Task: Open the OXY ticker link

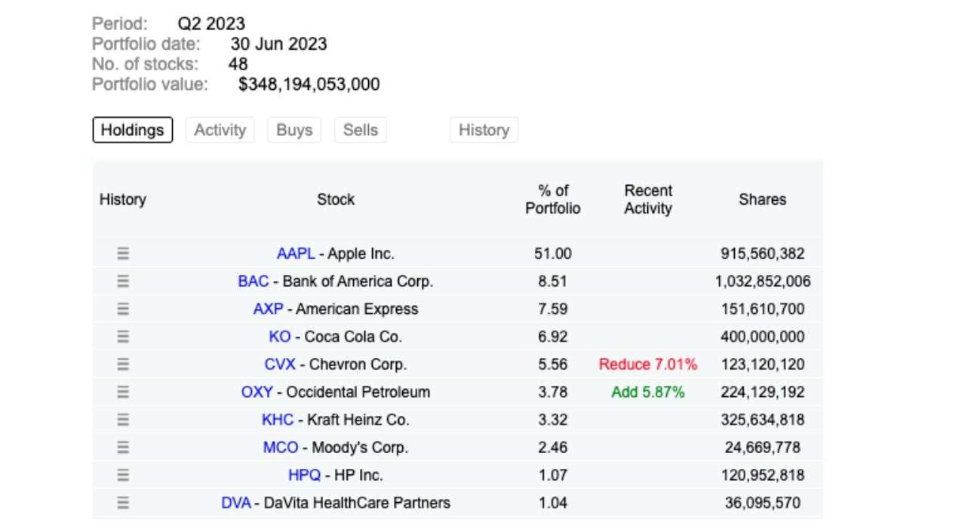Action: [257, 392]
